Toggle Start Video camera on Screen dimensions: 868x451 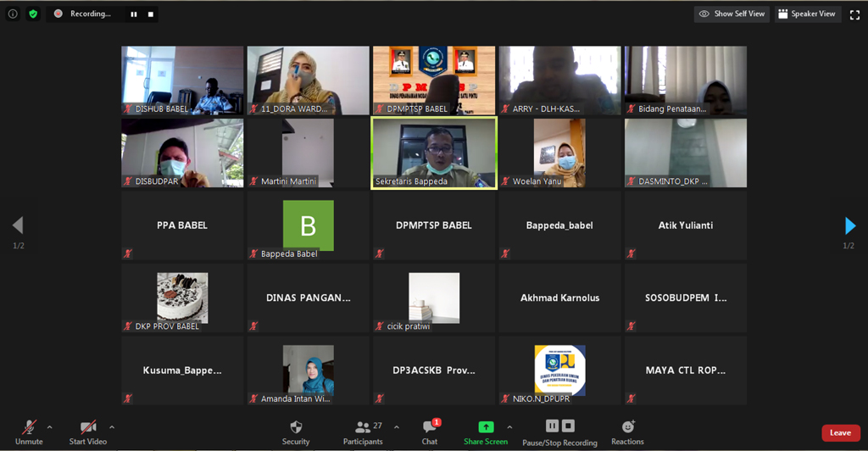[x=87, y=432]
